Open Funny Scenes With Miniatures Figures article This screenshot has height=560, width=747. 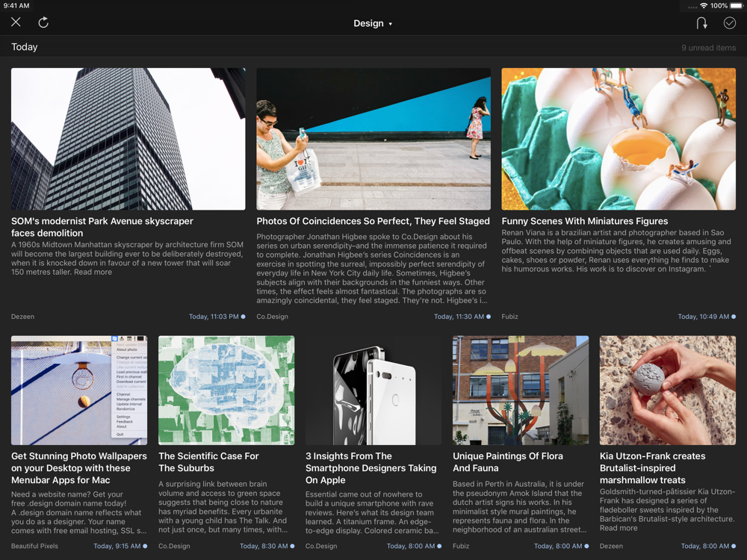[585, 221]
